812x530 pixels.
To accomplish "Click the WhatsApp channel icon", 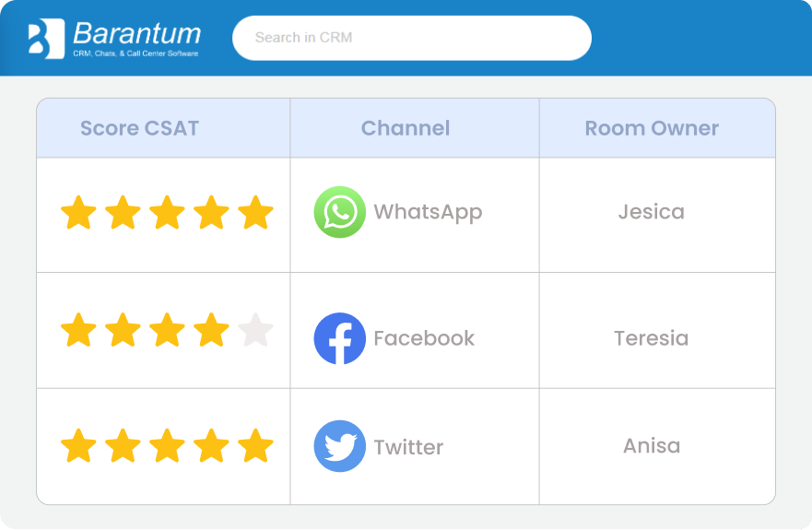I will click(340, 212).
